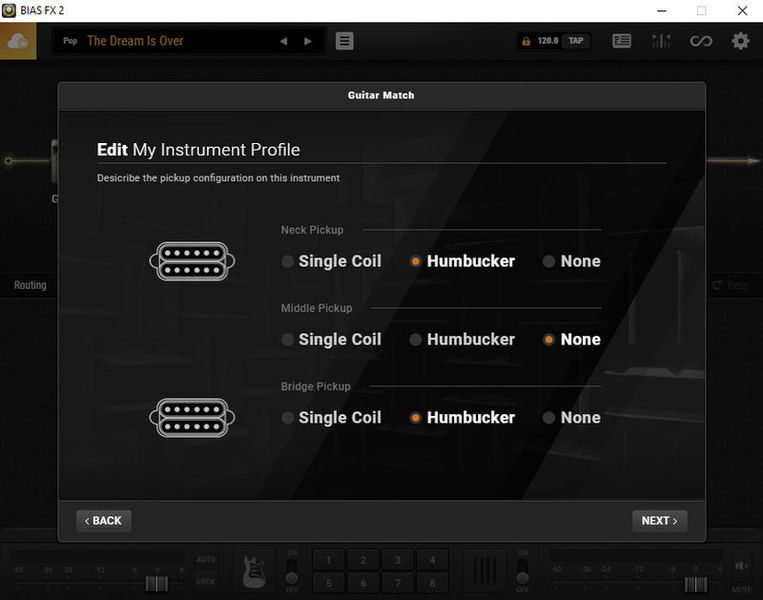Select Humbucker for Neck Pickup

(462, 261)
